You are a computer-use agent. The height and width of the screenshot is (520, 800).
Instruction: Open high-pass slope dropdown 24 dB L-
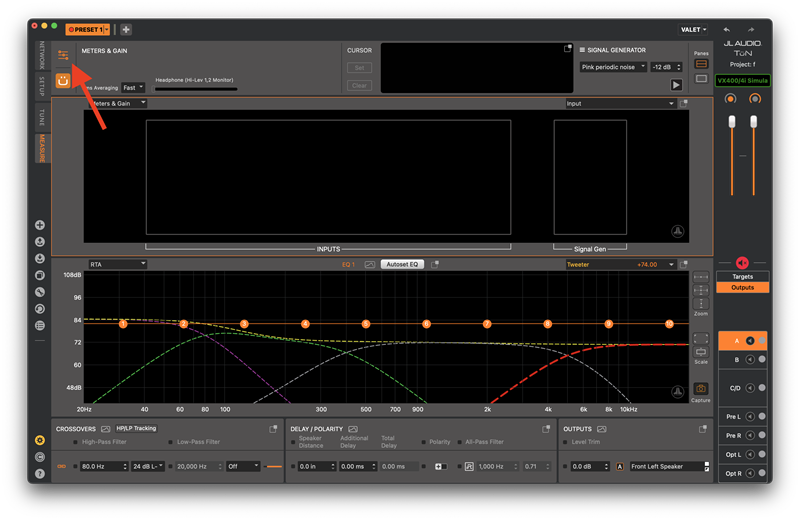[148, 466]
